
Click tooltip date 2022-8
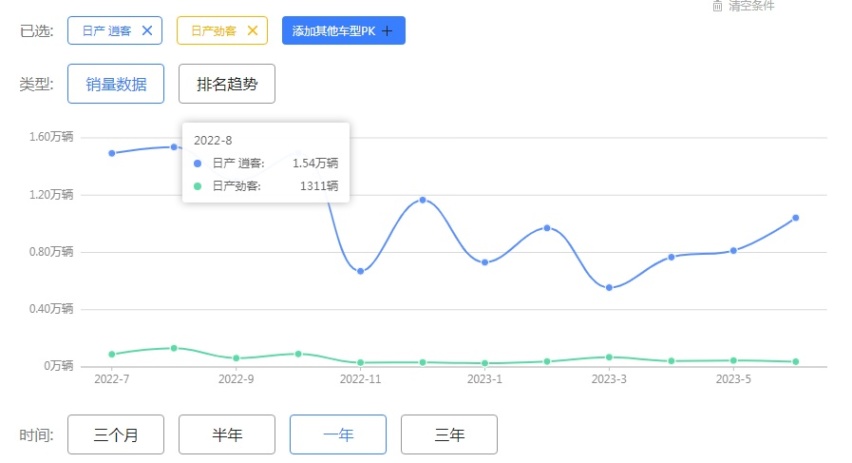pos(213,141)
